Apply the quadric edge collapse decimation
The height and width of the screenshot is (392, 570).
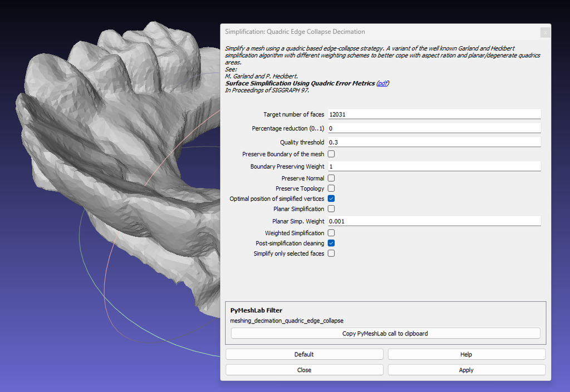pos(466,369)
